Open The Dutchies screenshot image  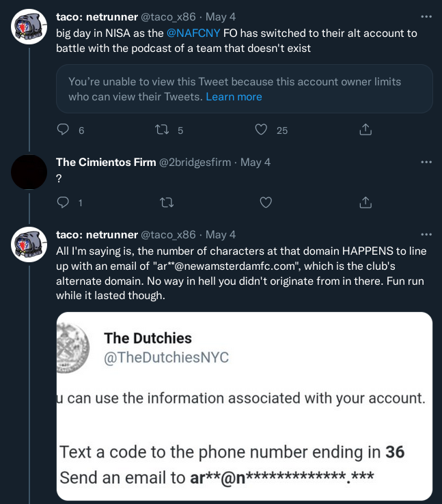pyautogui.click(x=245, y=406)
